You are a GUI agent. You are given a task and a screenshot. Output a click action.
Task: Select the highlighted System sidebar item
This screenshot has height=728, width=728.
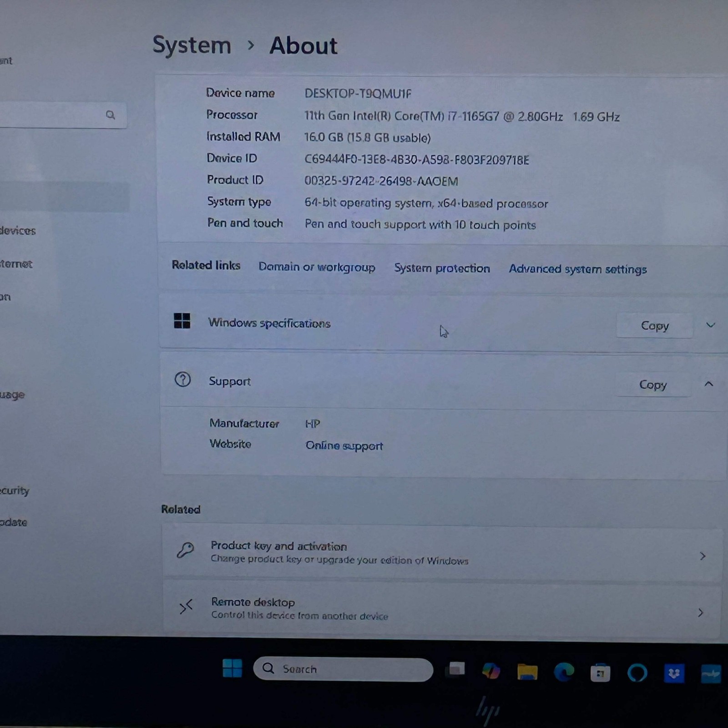click(64, 197)
